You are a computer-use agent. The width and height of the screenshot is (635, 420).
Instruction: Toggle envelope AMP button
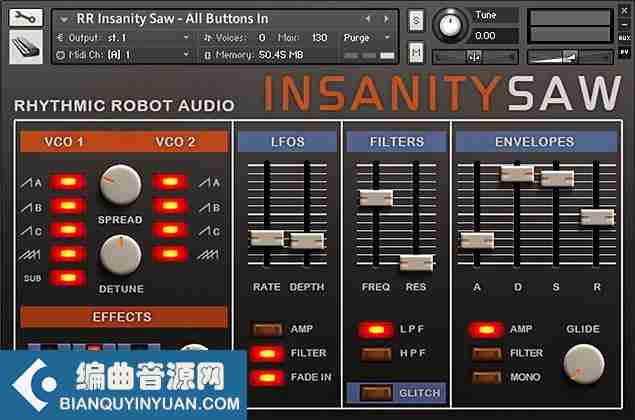pos(486,330)
